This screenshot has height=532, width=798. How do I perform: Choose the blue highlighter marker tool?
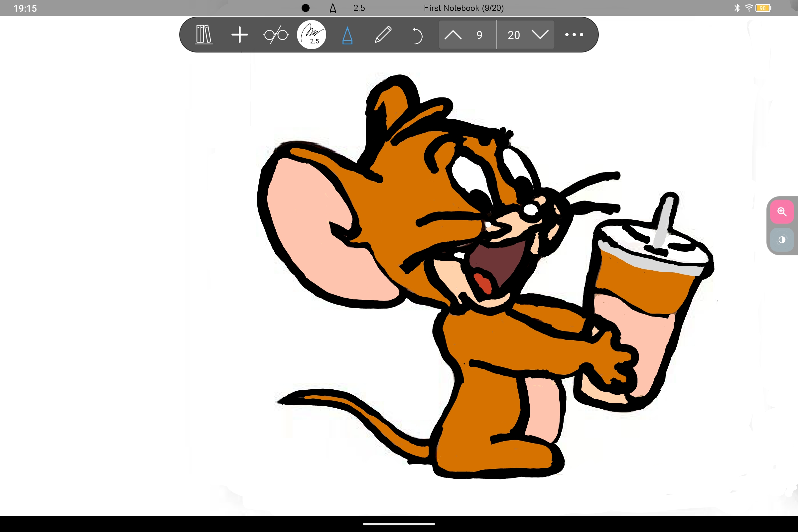(x=347, y=35)
